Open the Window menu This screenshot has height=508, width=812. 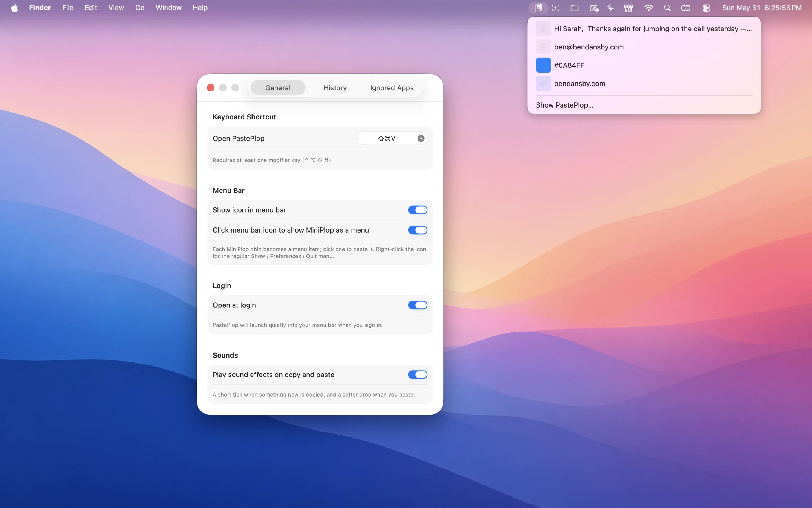tap(168, 8)
